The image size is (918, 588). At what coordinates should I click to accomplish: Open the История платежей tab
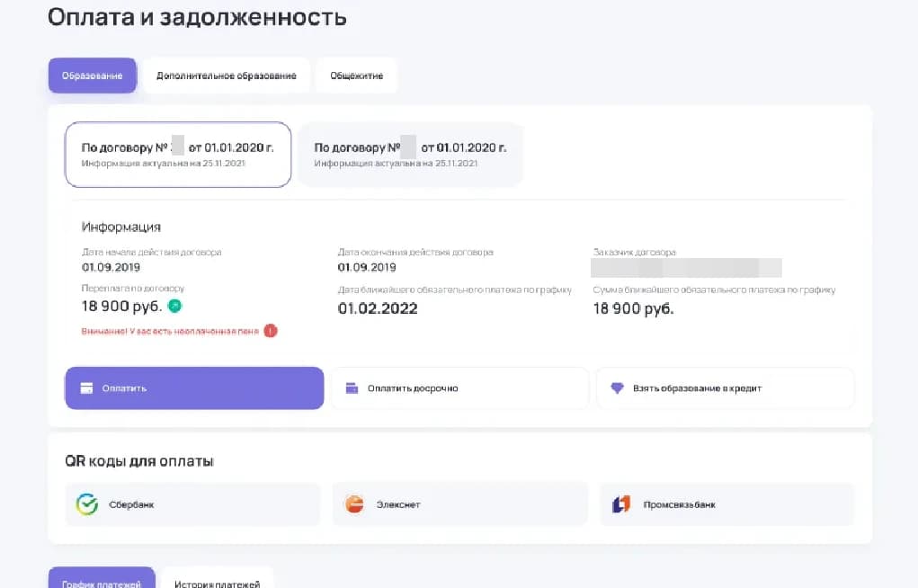click(217, 582)
